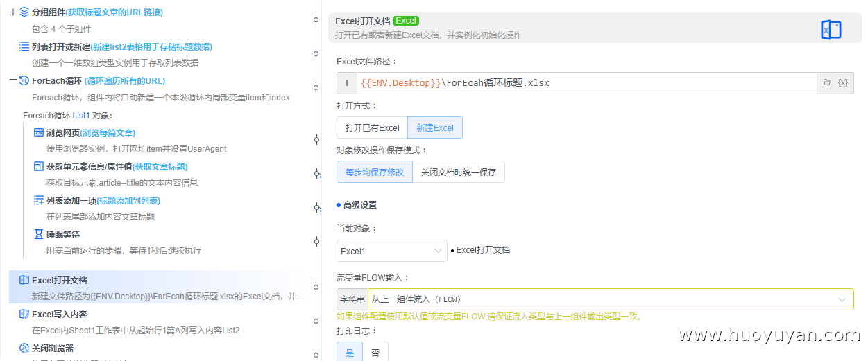This screenshot has height=361, width=868.
Task: Click 在列表尾部添加内容文章标题 description
Action: (101, 217)
